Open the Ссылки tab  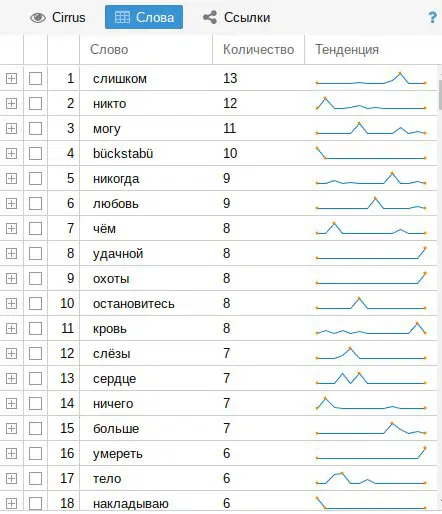click(237, 17)
